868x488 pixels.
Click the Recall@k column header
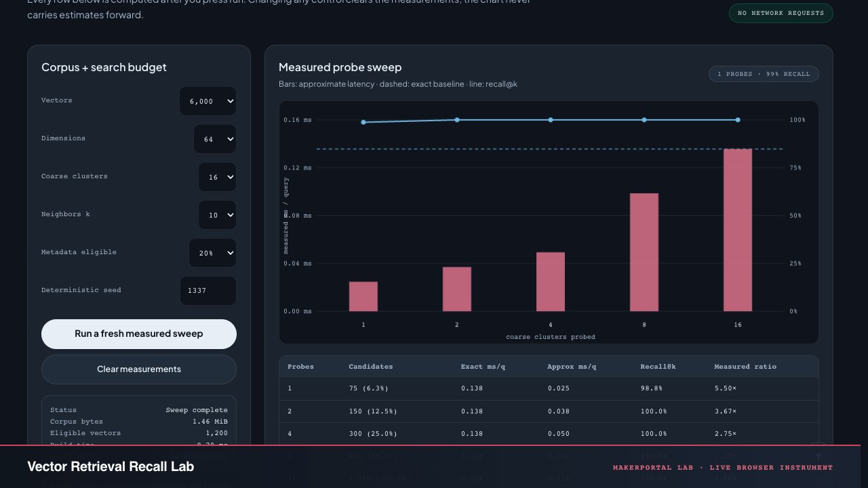658,367
